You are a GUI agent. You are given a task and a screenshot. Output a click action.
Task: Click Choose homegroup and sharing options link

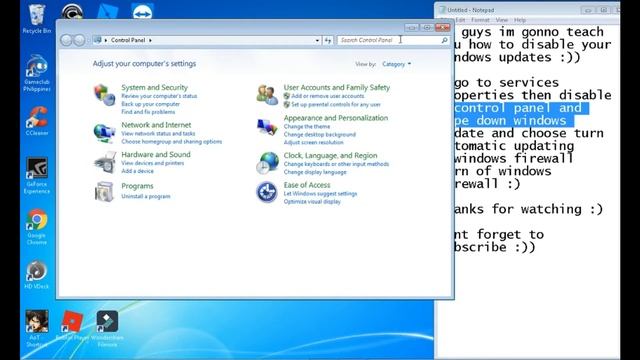pyautogui.click(x=171, y=142)
